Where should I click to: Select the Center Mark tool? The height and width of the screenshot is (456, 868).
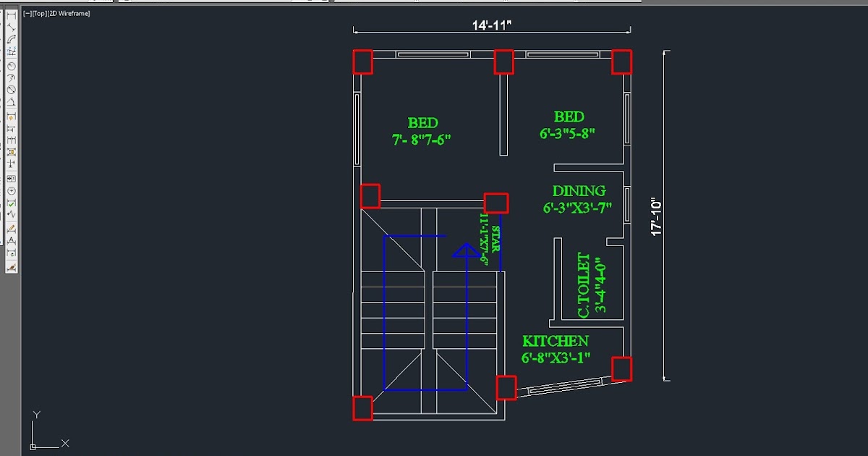[10, 191]
